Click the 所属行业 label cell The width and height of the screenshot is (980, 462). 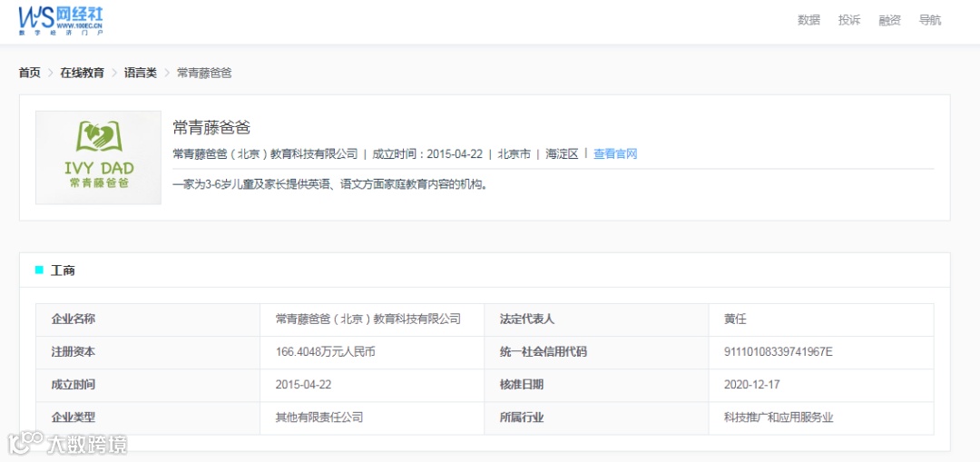point(596,418)
